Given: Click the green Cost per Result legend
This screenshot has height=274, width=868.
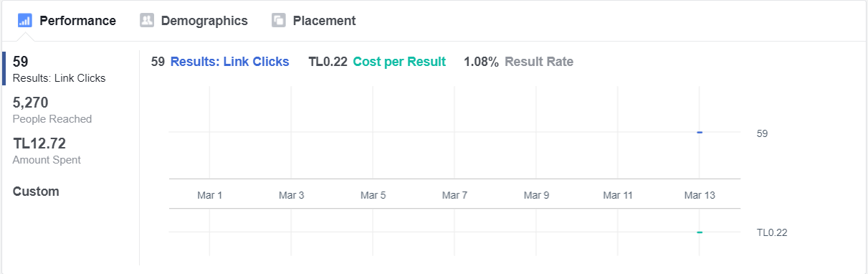Looking at the screenshot, I should pyautogui.click(x=399, y=62).
